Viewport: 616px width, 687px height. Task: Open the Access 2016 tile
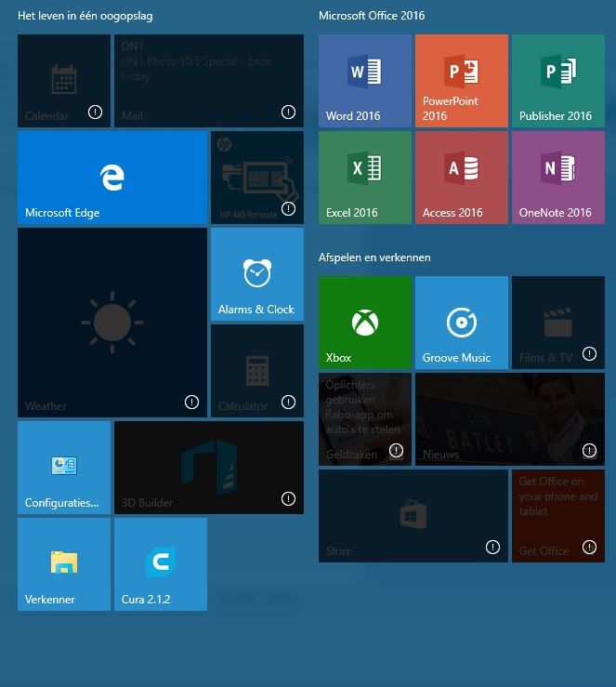pyautogui.click(x=462, y=178)
